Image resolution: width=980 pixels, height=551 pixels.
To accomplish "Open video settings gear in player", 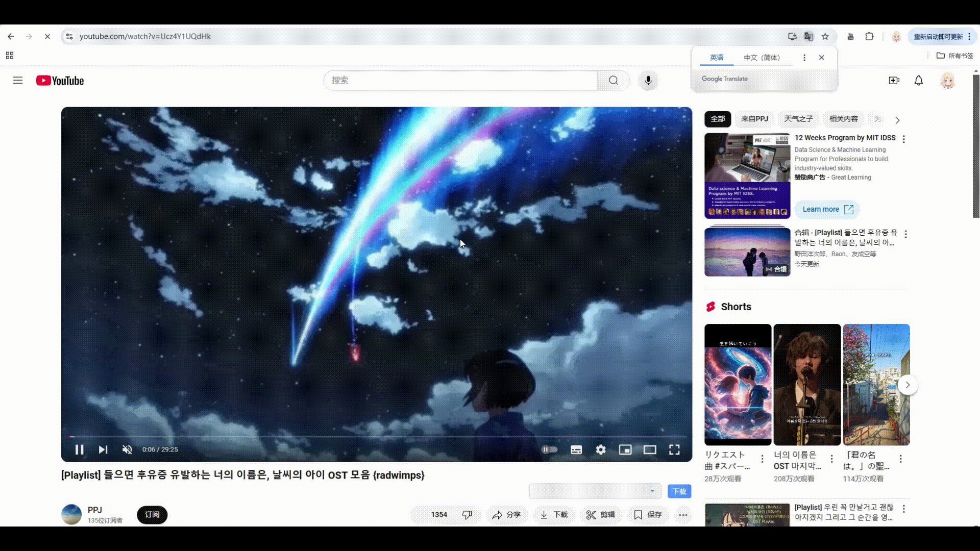I will click(601, 449).
